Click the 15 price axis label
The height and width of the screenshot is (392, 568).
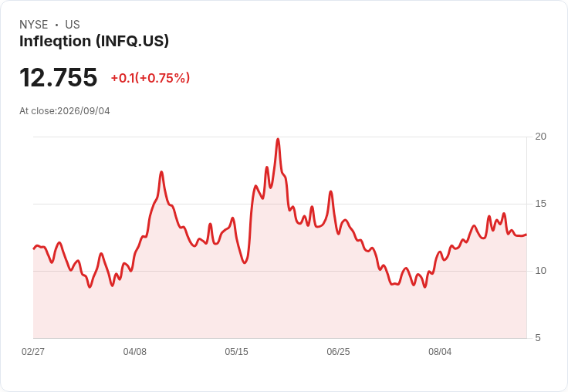540,204
